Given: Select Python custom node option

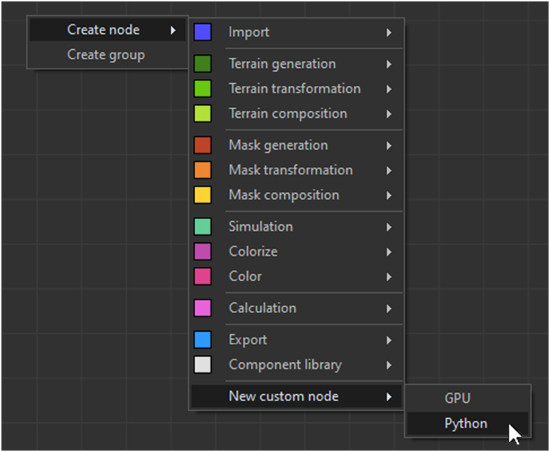Looking at the screenshot, I should pyautogui.click(x=467, y=424).
